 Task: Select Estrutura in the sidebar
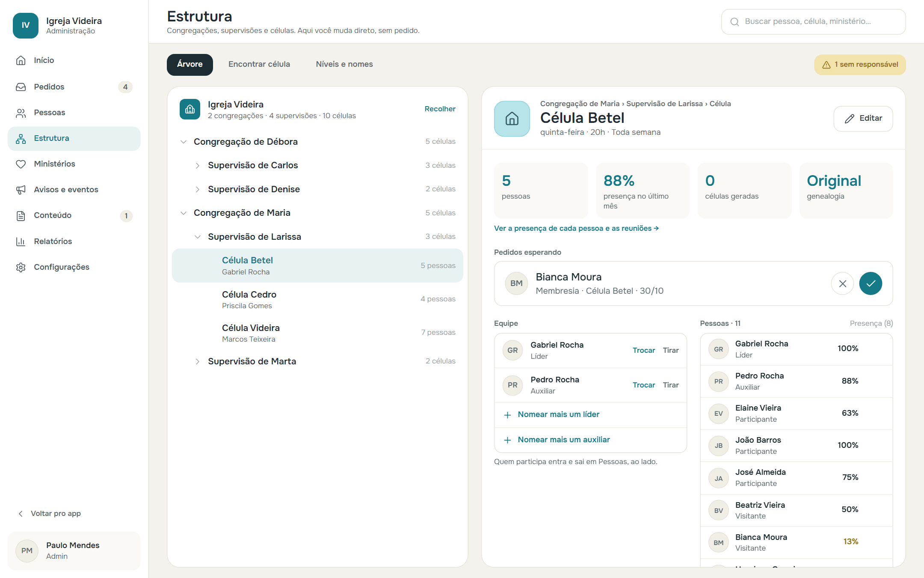tap(74, 139)
